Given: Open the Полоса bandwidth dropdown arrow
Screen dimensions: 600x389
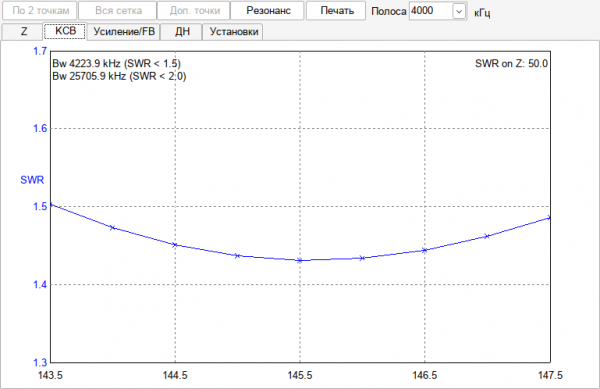Looking at the screenshot, I should tap(458, 11).
